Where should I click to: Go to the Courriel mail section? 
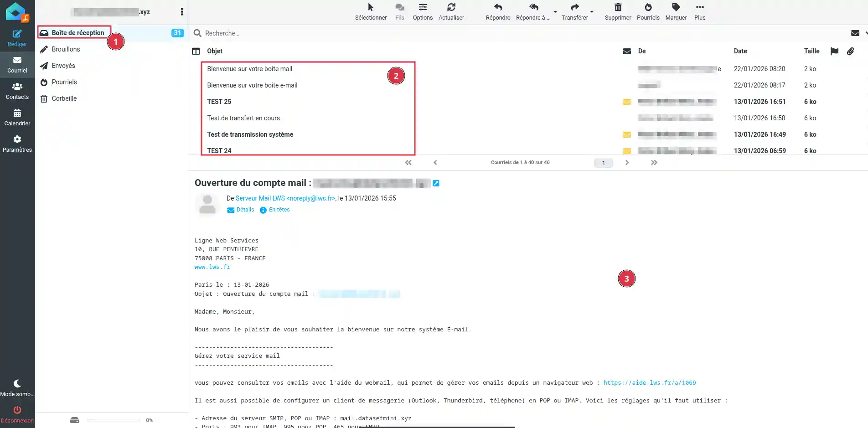(x=17, y=65)
